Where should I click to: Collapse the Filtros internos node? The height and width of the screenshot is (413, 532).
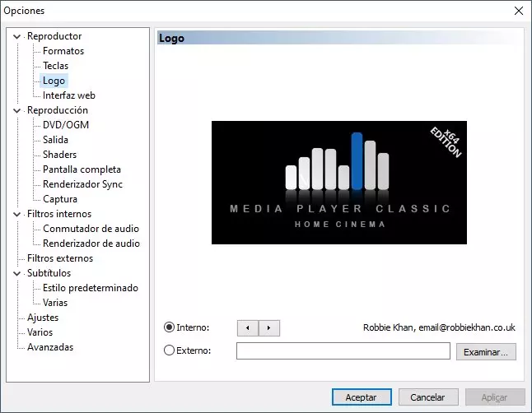click(x=16, y=214)
